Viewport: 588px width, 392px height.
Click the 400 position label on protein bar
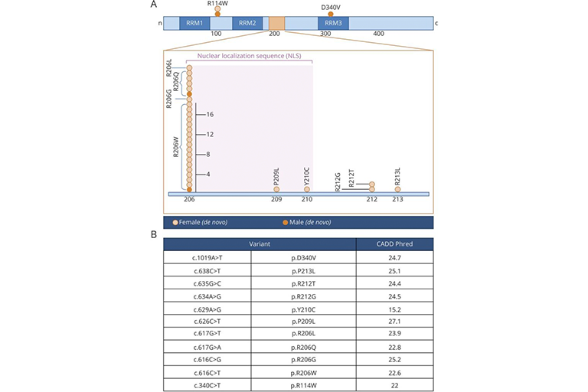pos(379,34)
